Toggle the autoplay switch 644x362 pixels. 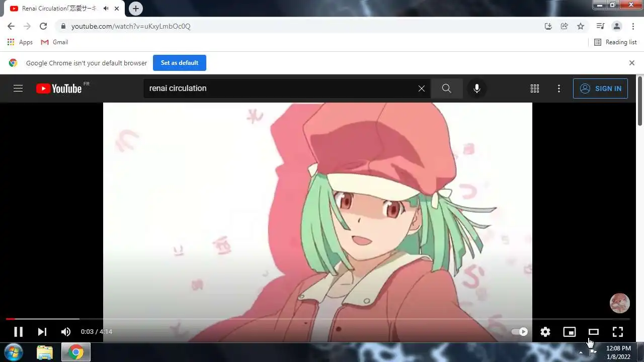520,332
